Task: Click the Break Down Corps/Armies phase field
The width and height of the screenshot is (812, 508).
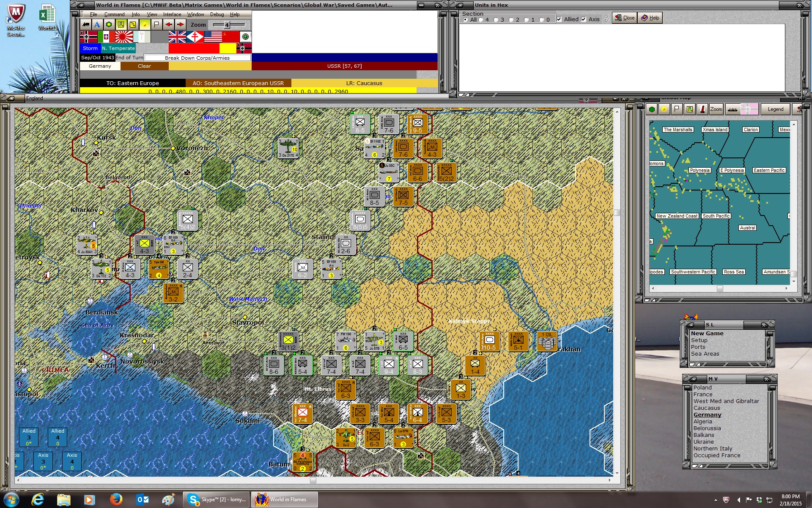Action: coord(197,58)
